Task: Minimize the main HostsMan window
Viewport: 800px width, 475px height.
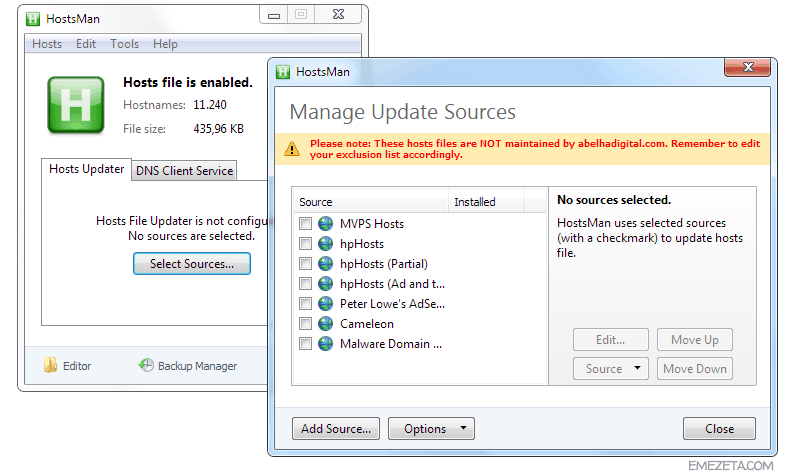Action: tap(274, 15)
